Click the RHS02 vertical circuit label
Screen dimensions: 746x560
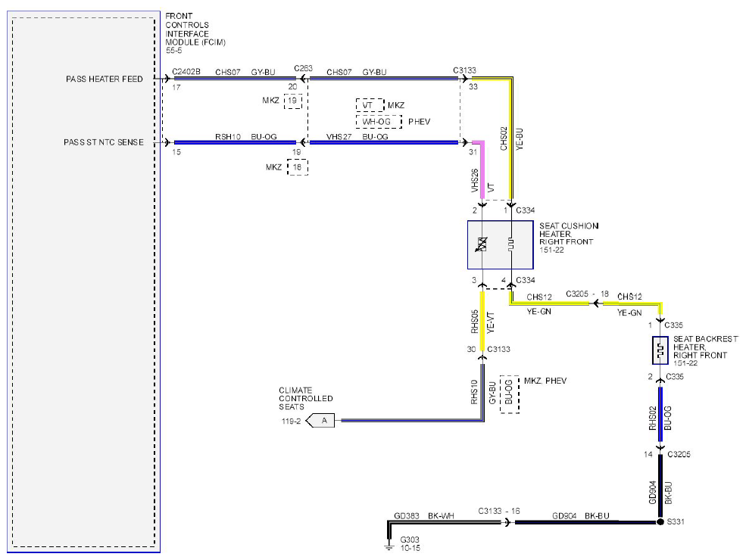pyautogui.click(x=652, y=418)
